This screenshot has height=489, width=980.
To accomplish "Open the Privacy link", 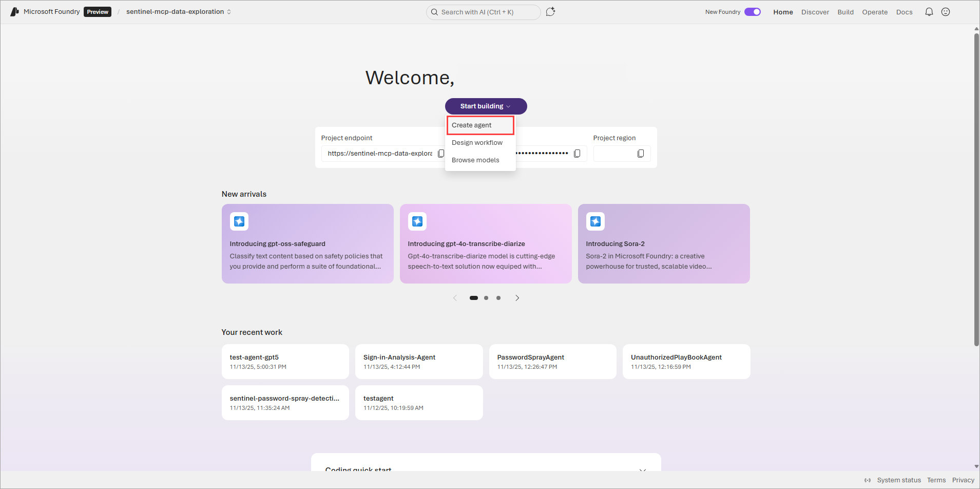I will point(963,480).
